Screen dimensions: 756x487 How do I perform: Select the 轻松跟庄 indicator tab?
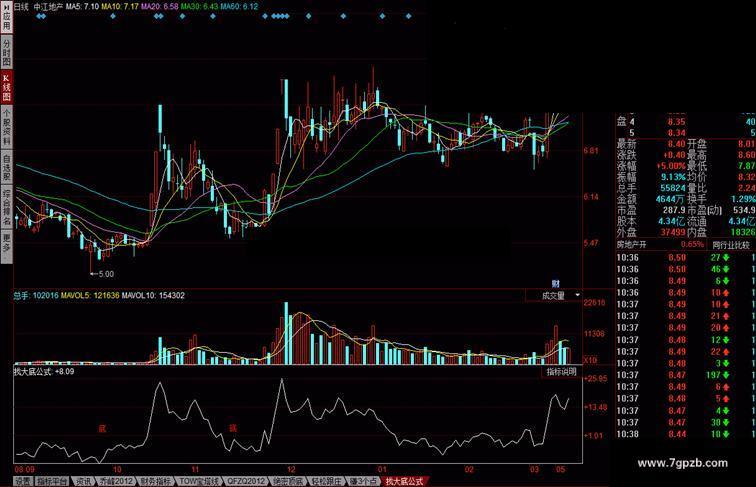[x=326, y=481]
